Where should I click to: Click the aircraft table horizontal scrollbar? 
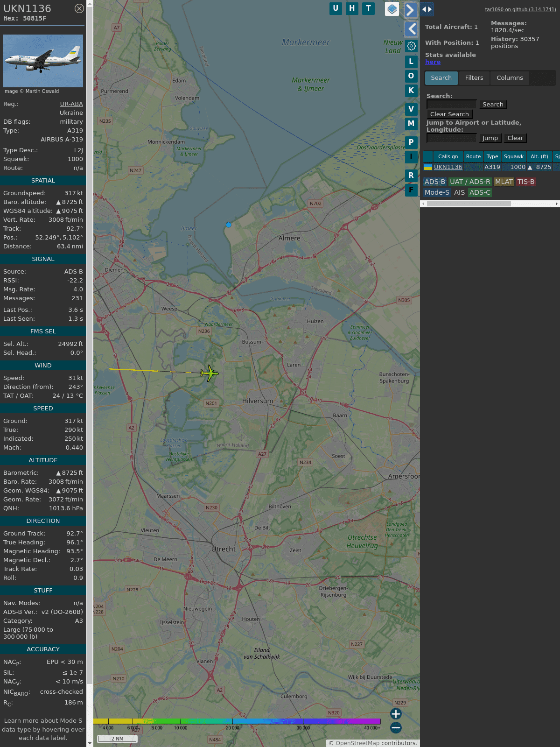click(469, 204)
